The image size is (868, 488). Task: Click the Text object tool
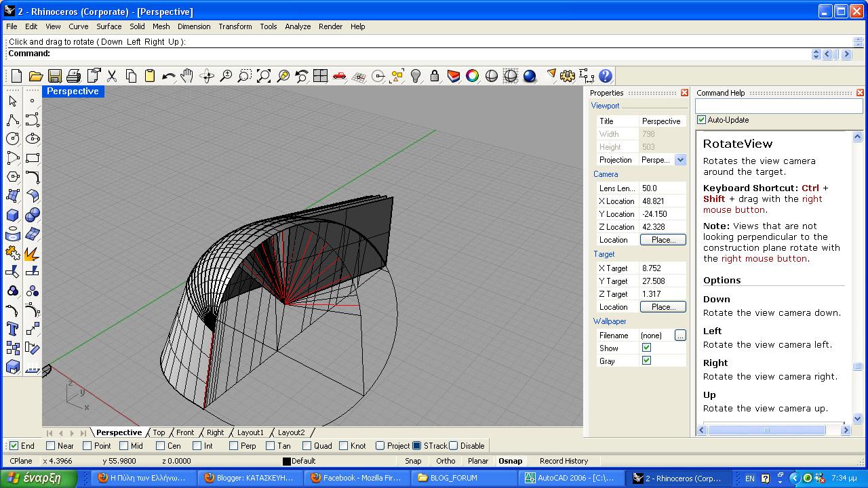(x=12, y=329)
